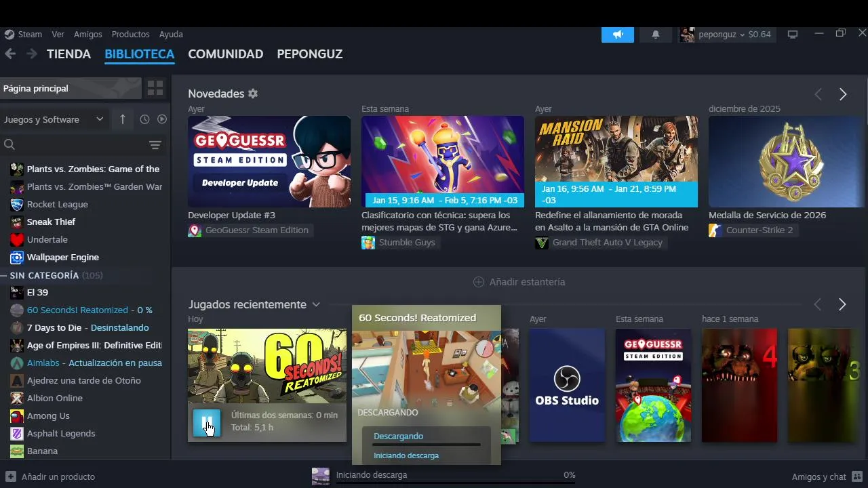Switch to collections grid view icon
The width and height of the screenshot is (868, 488).
click(155, 88)
